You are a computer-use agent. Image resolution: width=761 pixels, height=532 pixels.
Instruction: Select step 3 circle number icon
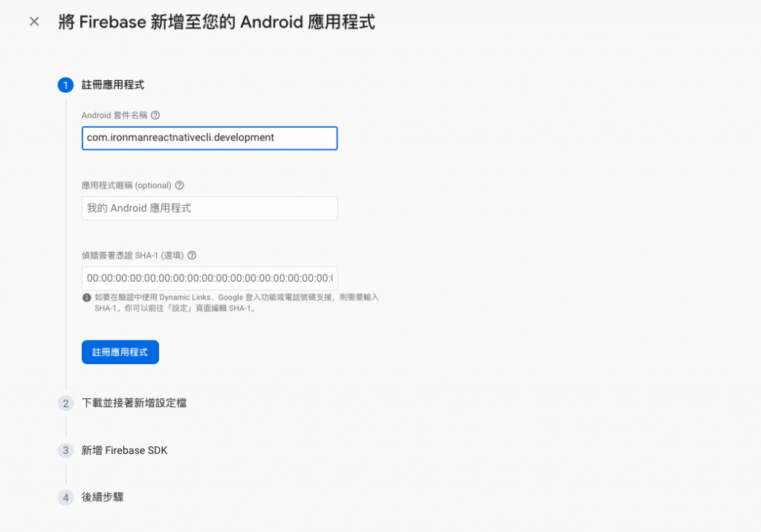[65, 450]
